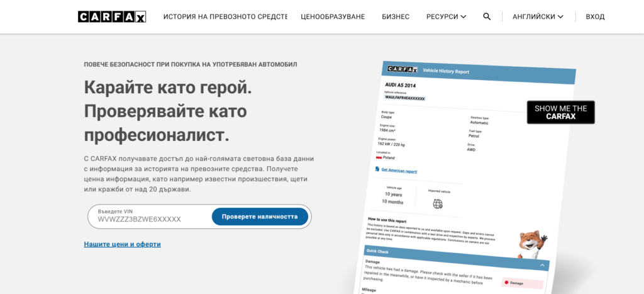Click the CARFAX logo on sample report
The image size is (644, 294).
402,69
